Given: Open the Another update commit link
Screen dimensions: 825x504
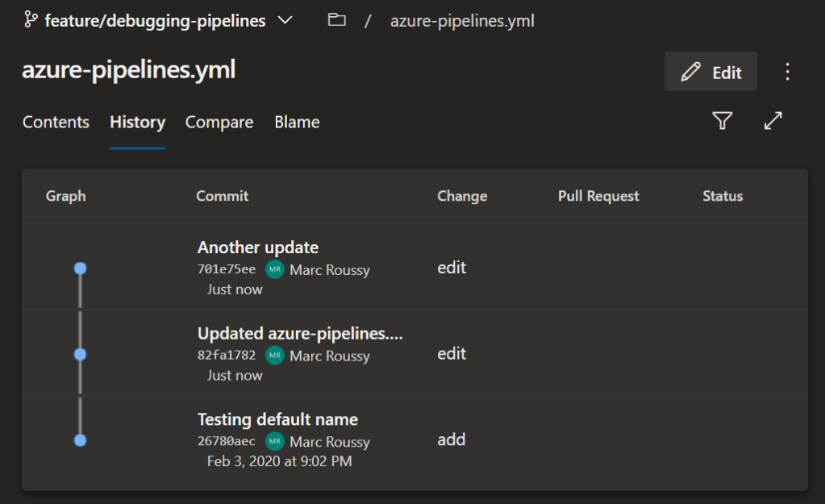Looking at the screenshot, I should (x=258, y=248).
